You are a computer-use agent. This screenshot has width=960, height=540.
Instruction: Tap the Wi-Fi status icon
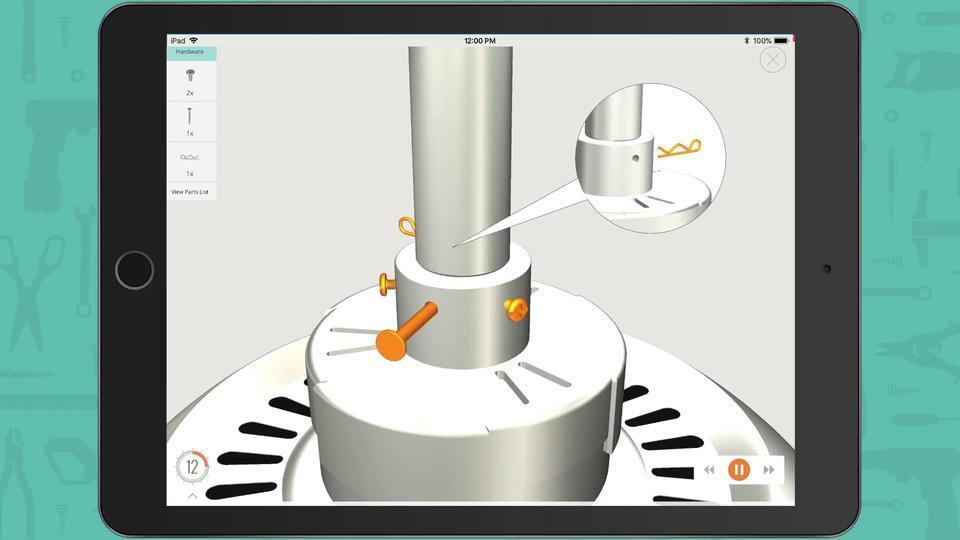point(194,40)
